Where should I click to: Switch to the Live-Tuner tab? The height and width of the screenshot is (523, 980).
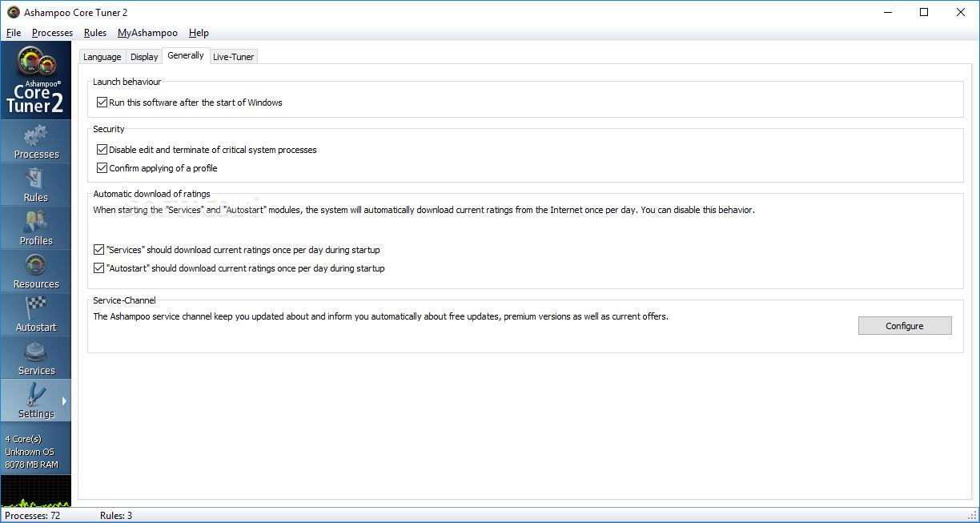pyautogui.click(x=233, y=57)
